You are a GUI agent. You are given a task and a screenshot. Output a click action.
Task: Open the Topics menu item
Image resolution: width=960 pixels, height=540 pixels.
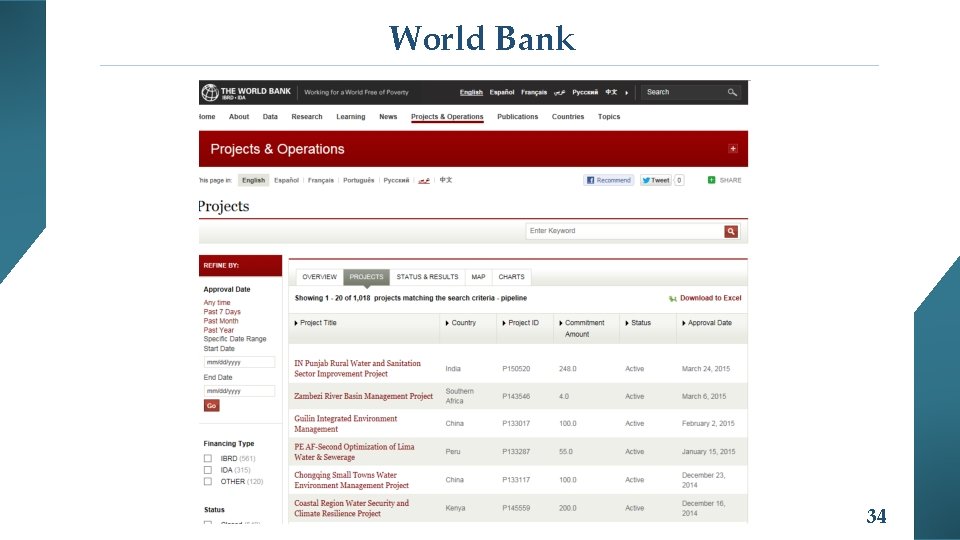[x=609, y=117]
